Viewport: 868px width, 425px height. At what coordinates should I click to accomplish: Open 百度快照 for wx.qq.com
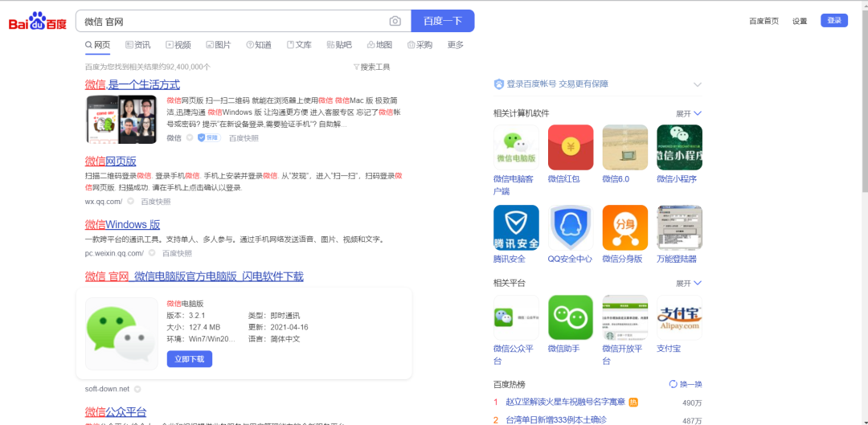pos(156,202)
